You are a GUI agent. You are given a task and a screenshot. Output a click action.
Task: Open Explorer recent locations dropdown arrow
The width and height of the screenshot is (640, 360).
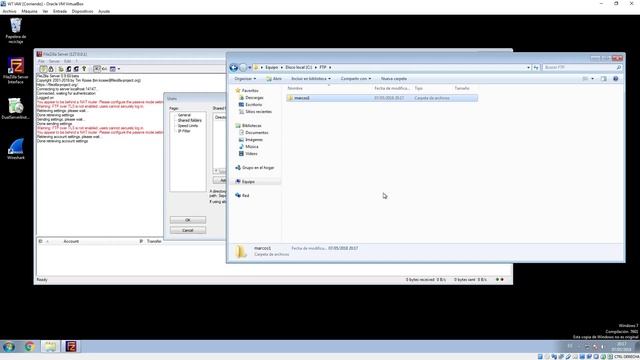(x=250, y=67)
